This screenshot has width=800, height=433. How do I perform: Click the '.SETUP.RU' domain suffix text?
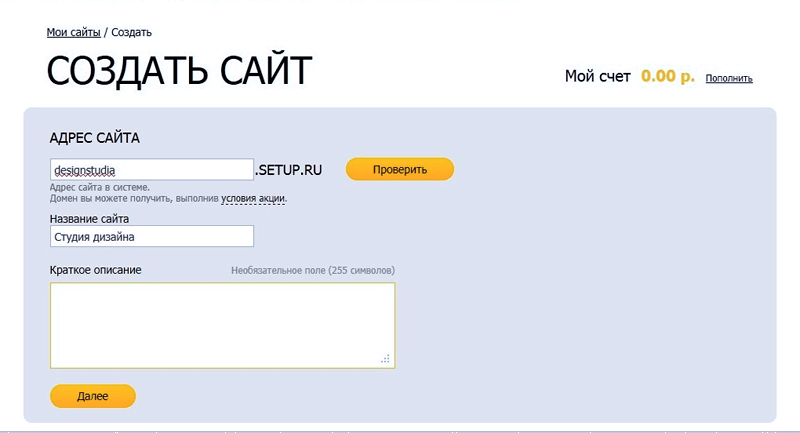pyautogui.click(x=288, y=170)
